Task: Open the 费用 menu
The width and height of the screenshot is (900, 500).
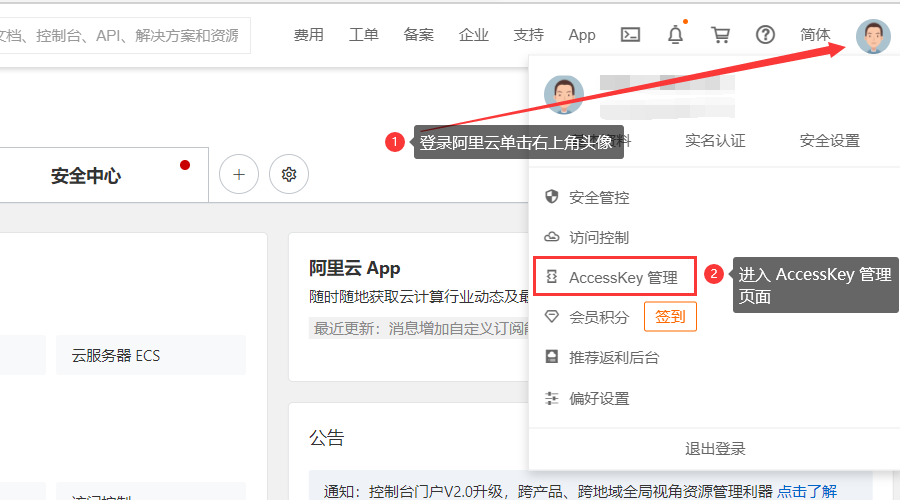Action: coord(309,35)
